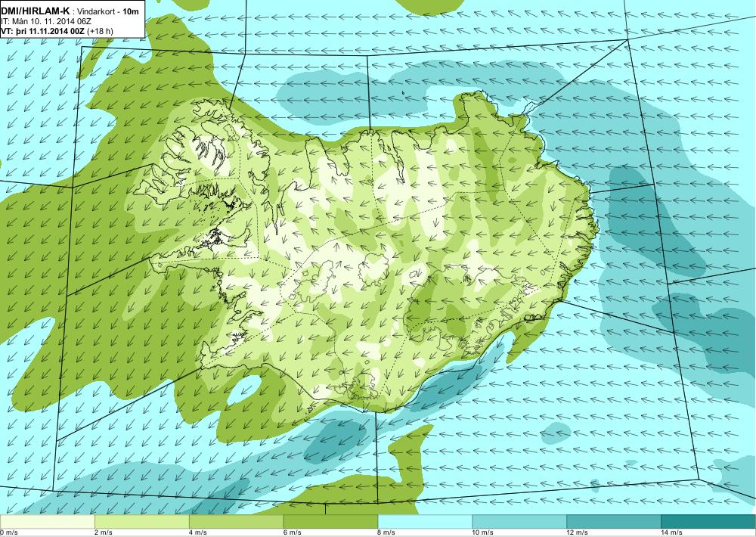The image size is (756, 537).
Task: Click the olive green 6–8 m/s legend swatch
Action: coord(331,522)
